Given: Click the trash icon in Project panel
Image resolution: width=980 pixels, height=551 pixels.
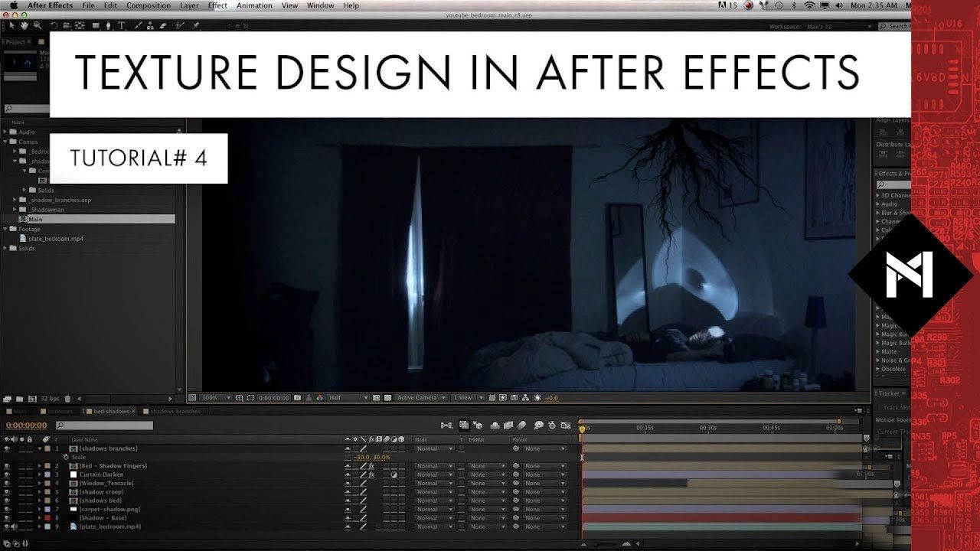Looking at the screenshot, I should (67, 399).
